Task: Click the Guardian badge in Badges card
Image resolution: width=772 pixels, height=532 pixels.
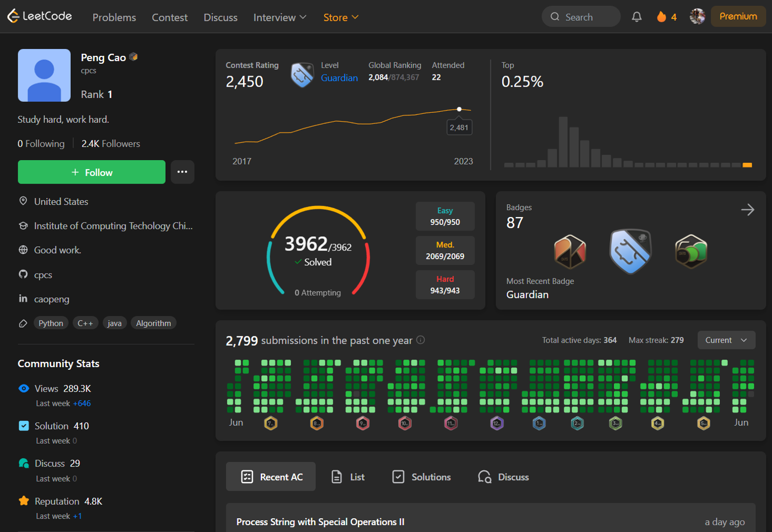Action: point(631,251)
